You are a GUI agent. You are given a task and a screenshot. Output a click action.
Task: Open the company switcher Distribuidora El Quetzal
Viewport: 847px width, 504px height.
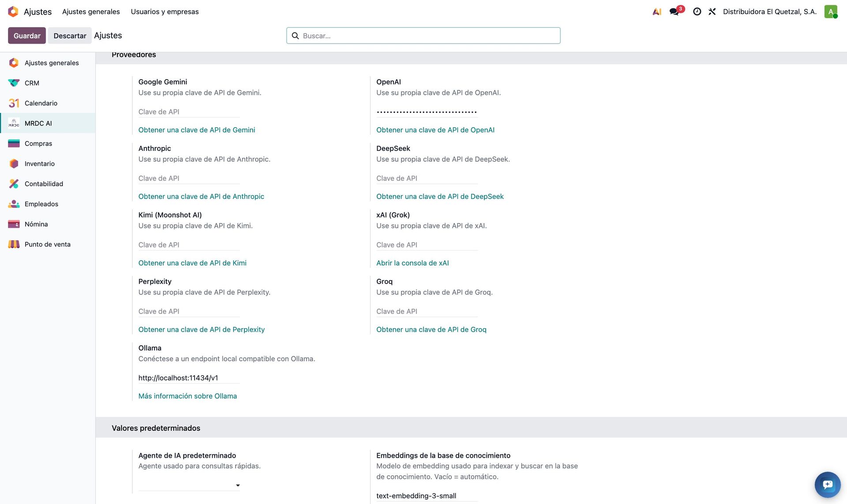pos(770,11)
